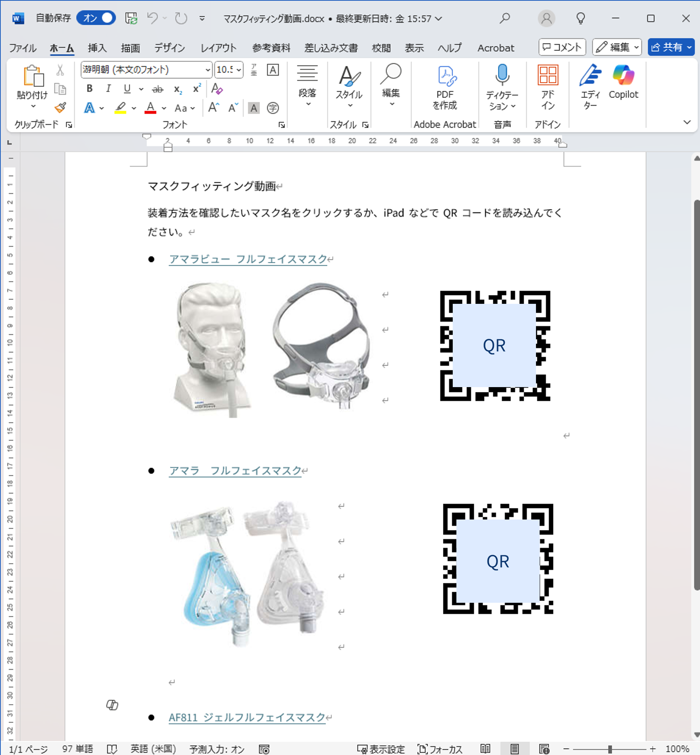This screenshot has height=755, width=700.
Task: Switch to the References tab
Action: (x=271, y=48)
